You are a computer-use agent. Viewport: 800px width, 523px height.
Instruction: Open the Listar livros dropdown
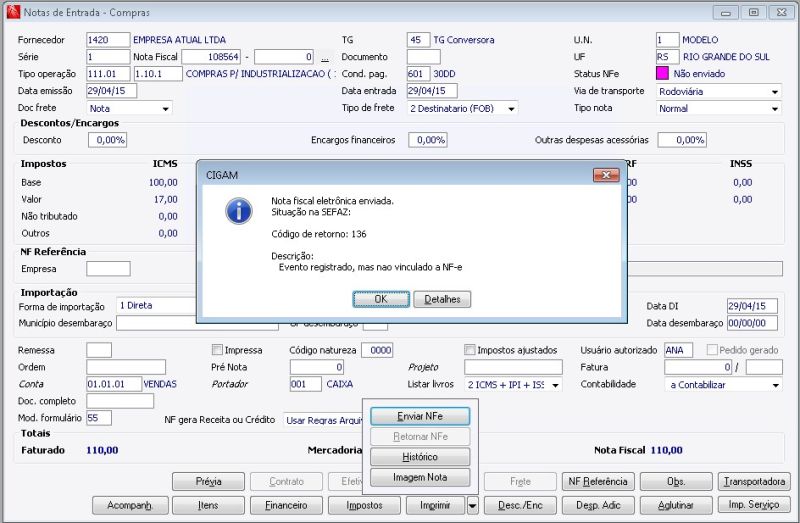point(513,385)
